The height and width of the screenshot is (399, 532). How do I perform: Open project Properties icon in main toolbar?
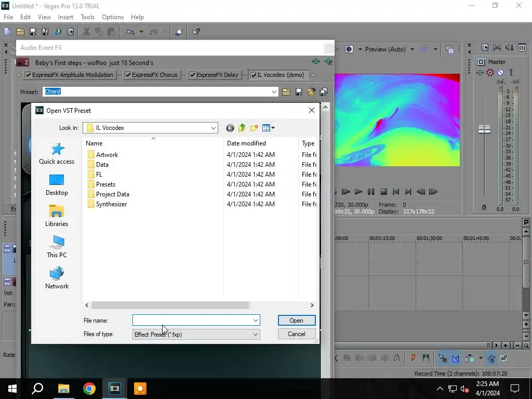point(70,32)
